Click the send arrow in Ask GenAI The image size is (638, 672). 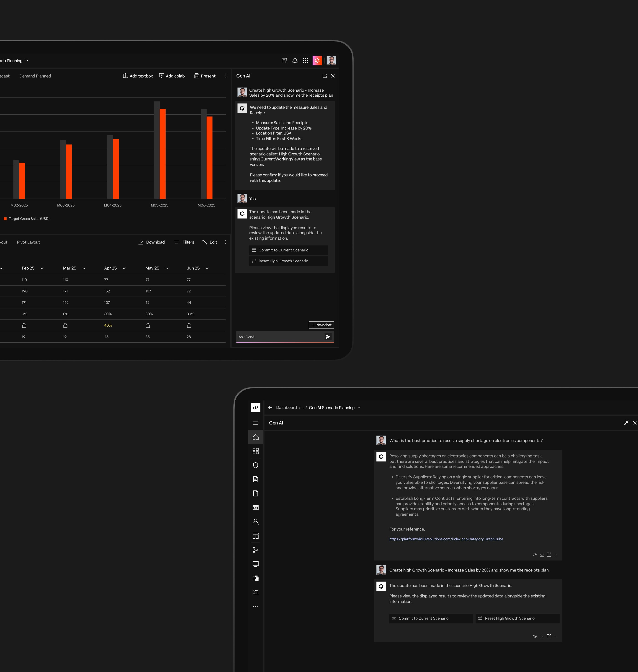click(328, 336)
